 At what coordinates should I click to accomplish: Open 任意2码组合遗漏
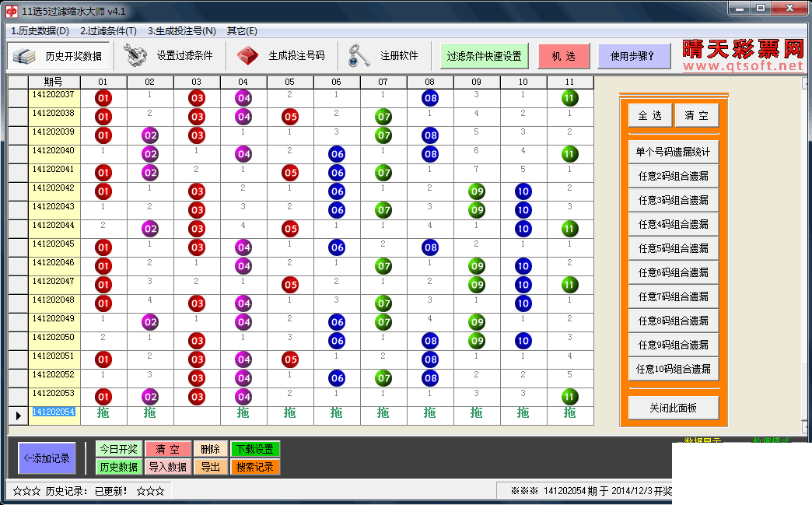point(674,176)
